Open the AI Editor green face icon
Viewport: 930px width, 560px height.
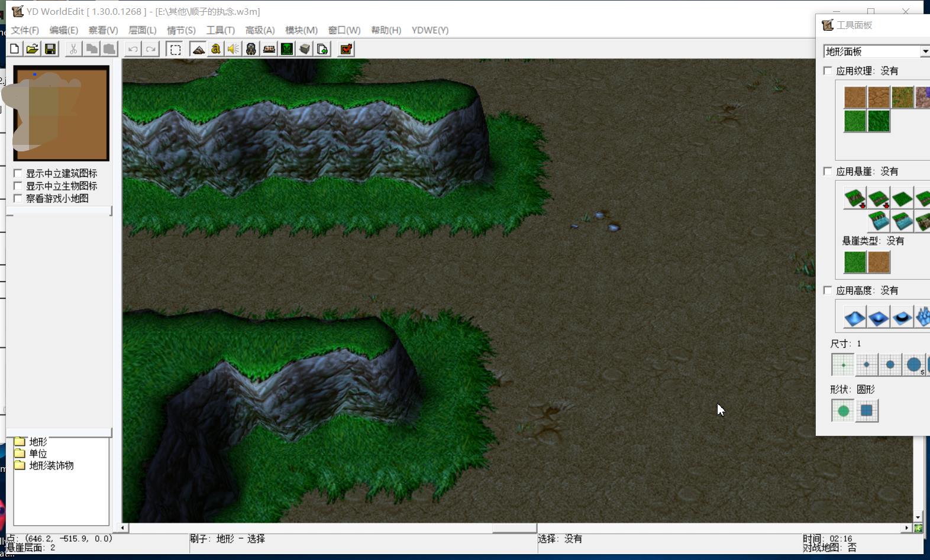click(287, 49)
